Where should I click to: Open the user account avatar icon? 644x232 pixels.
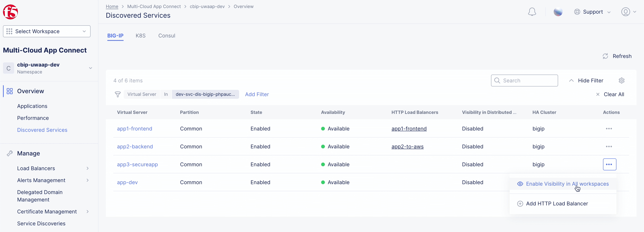tap(626, 12)
